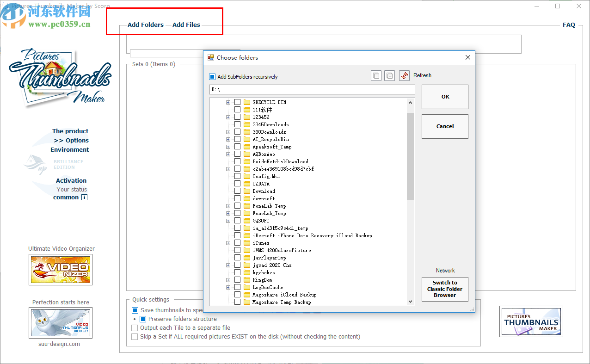Click the KingDom folder icon
The image size is (590, 364).
coord(247,280)
